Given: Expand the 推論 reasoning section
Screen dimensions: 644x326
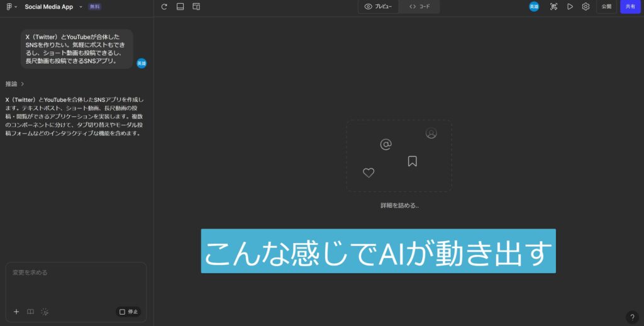Looking at the screenshot, I should [15, 84].
